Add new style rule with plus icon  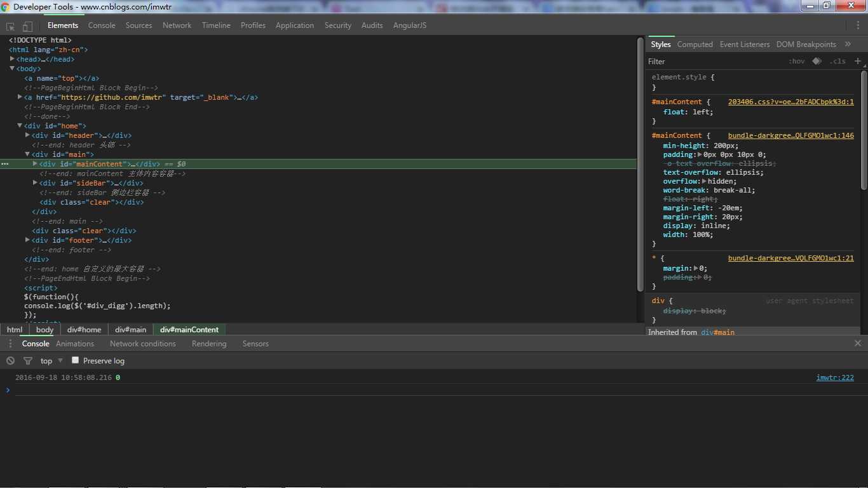tap(857, 61)
